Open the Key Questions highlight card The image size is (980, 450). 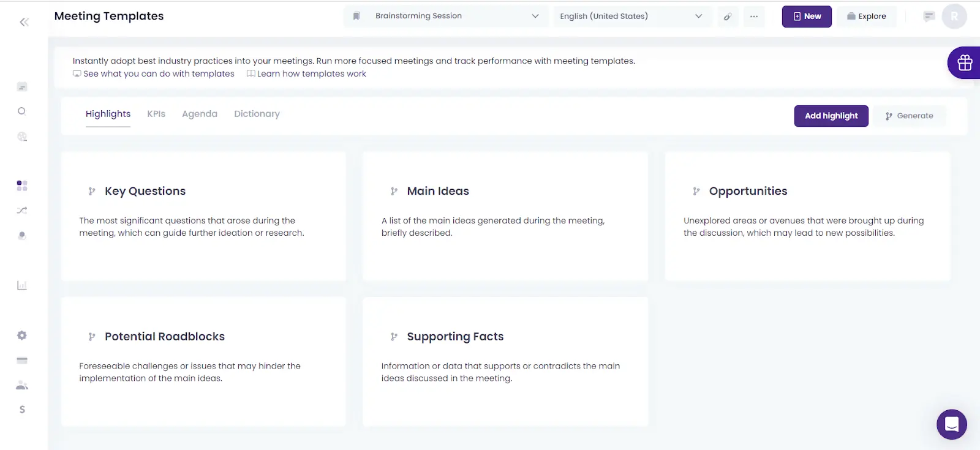pyautogui.click(x=203, y=216)
